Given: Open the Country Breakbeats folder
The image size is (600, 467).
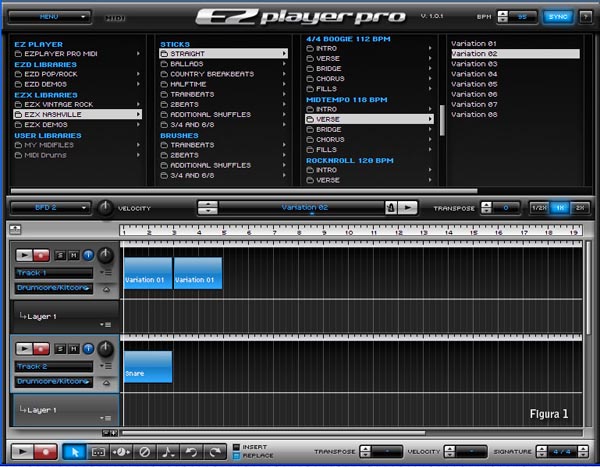Looking at the screenshot, I should (223, 74).
